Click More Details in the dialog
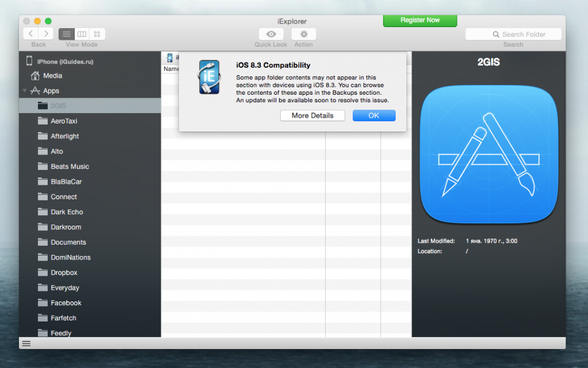Screen dimensions: 588x368 [312, 115]
